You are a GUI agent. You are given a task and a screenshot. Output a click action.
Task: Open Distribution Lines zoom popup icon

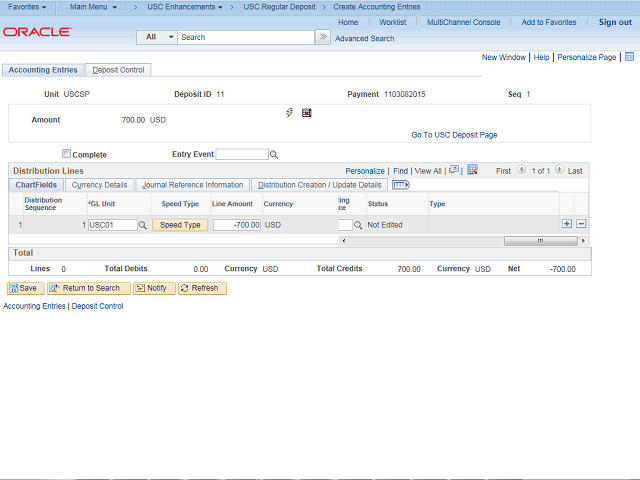pyautogui.click(x=454, y=170)
